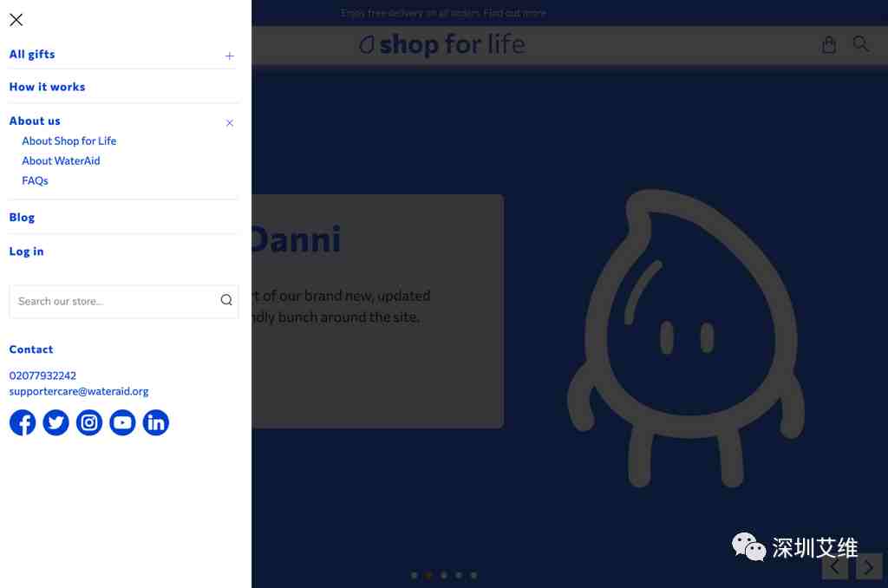
Task: Focus the Search our store field
Action: (124, 301)
